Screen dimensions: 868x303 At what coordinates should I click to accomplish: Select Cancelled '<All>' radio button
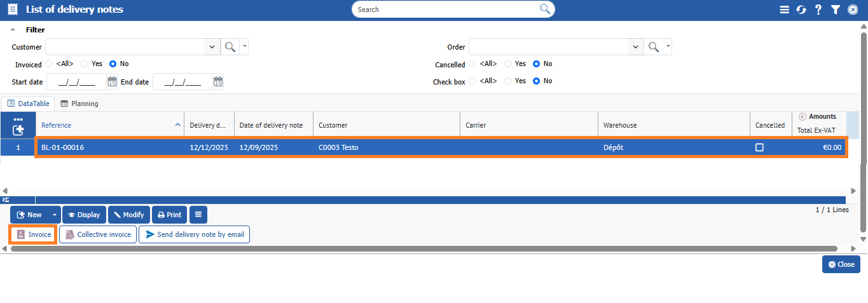tap(472, 64)
